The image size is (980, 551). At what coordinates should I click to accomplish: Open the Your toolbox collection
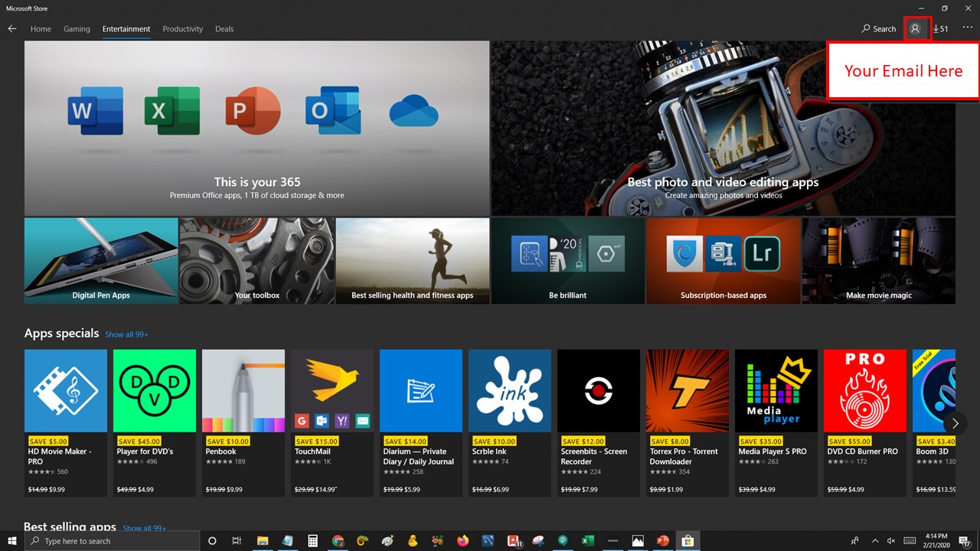257,261
